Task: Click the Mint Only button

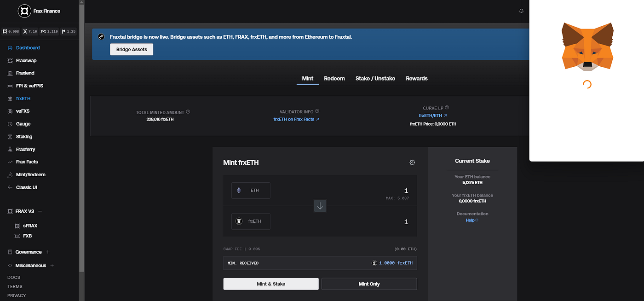Action: (x=369, y=284)
